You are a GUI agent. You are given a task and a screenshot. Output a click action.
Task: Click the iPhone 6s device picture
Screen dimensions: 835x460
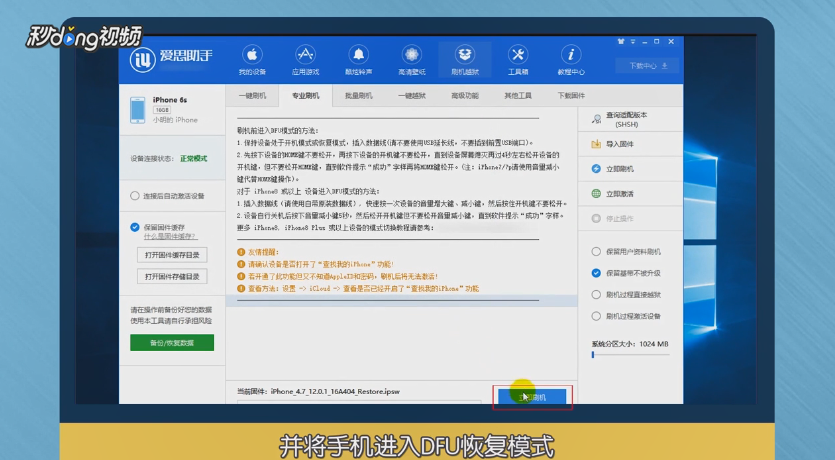click(x=137, y=110)
